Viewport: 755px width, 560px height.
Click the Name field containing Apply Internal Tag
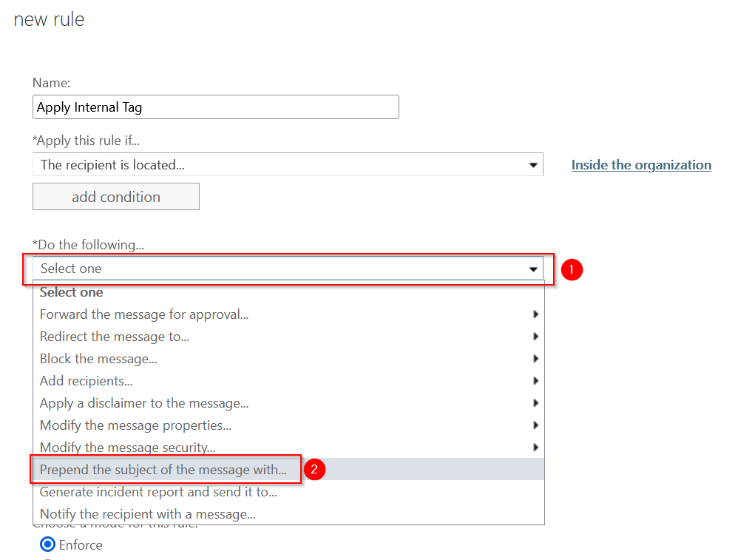tap(215, 107)
